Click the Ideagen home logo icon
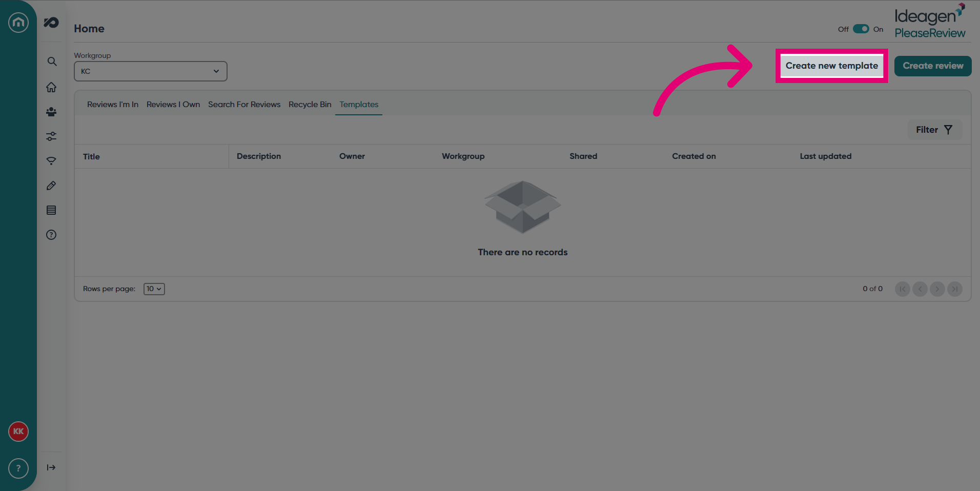980x491 pixels. click(x=18, y=23)
